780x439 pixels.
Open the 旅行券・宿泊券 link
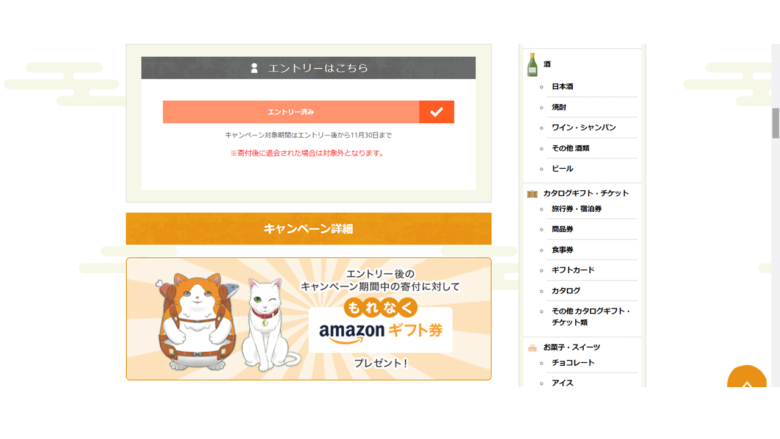coord(577,209)
